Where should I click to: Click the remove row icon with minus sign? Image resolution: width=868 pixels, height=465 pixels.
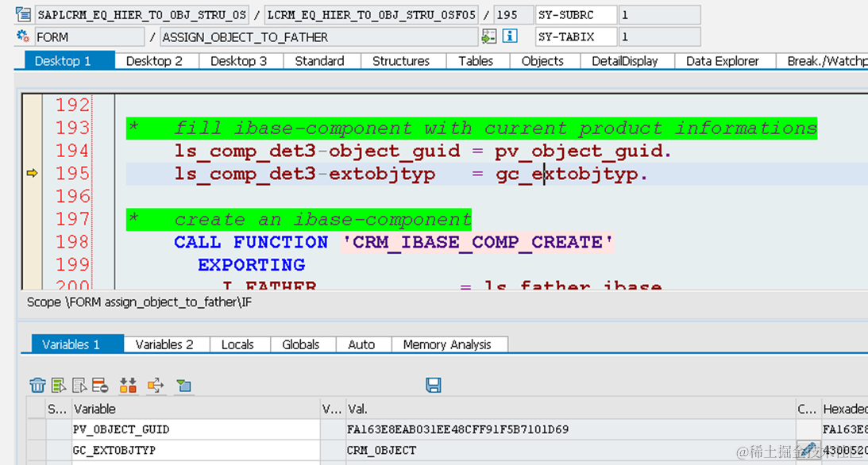(x=100, y=385)
